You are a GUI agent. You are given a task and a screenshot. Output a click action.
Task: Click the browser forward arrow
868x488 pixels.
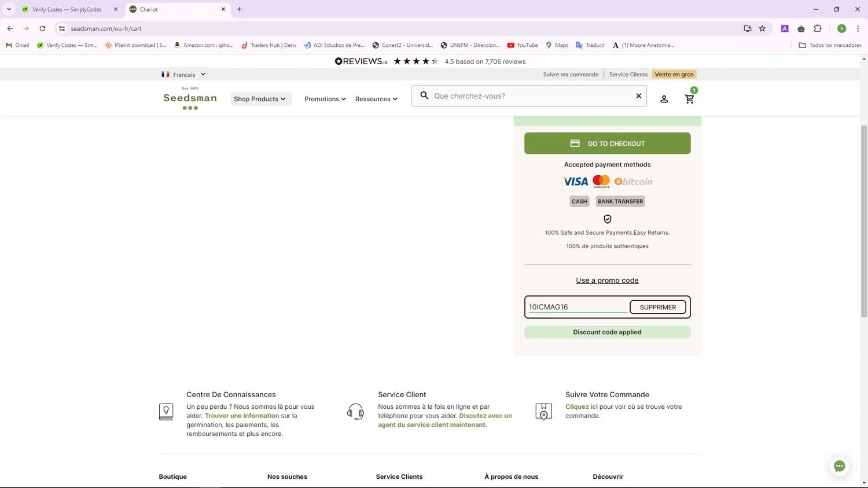point(26,28)
